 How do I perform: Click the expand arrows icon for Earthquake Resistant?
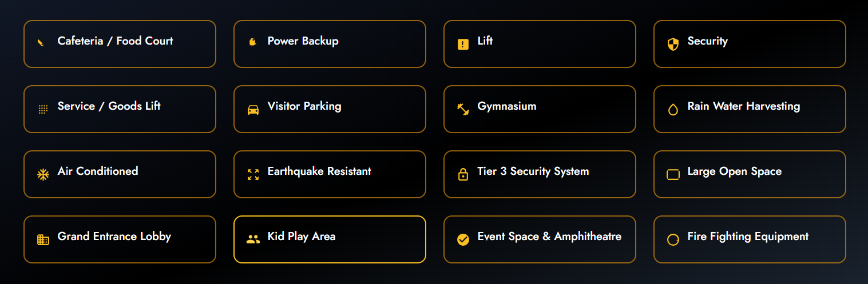[x=253, y=174]
